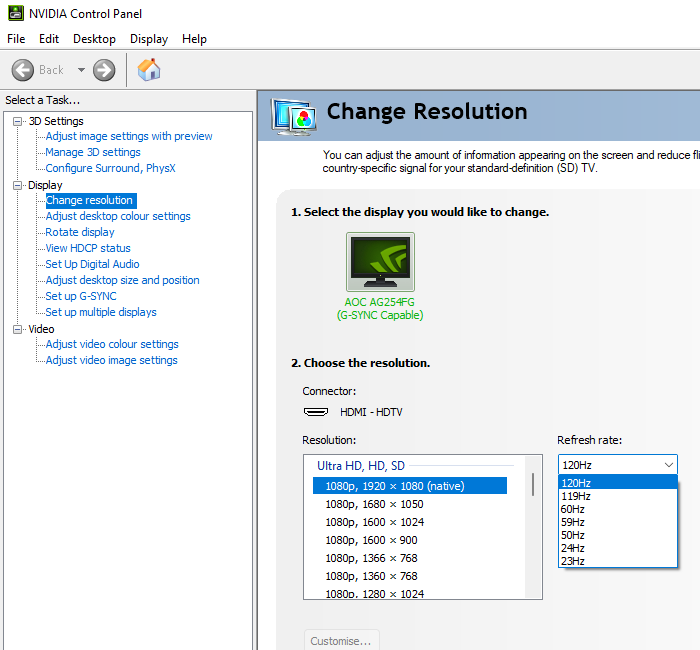Open Set up multiple displays
This screenshot has height=650, width=700.
point(101,312)
